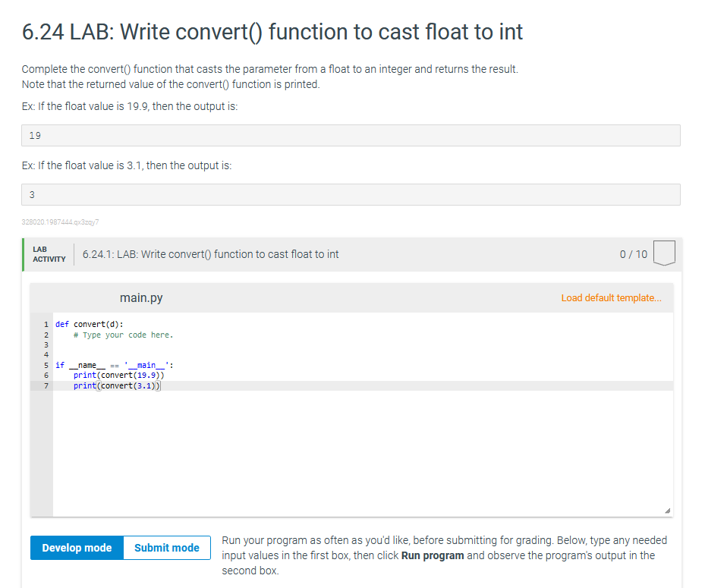Click the example output box showing 3
The height and width of the screenshot is (588, 705).
pos(351,194)
